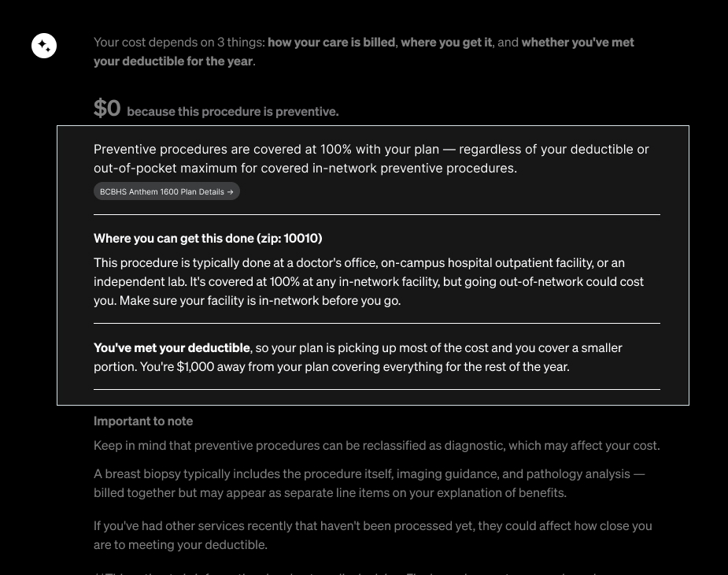Screen dimensions: 728x575
Task: Select "because this procedure is preventive" text
Action: pyautogui.click(x=233, y=112)
